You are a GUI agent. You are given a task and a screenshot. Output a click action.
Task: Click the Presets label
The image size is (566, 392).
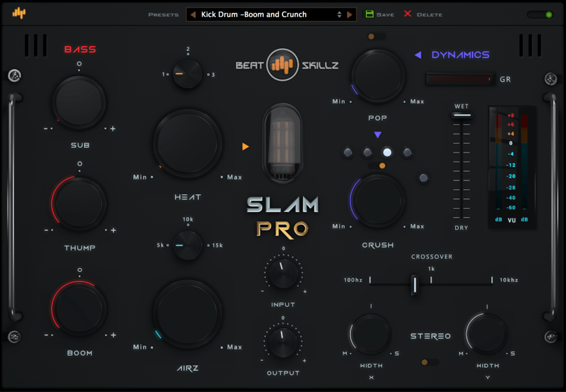(164, 15)
